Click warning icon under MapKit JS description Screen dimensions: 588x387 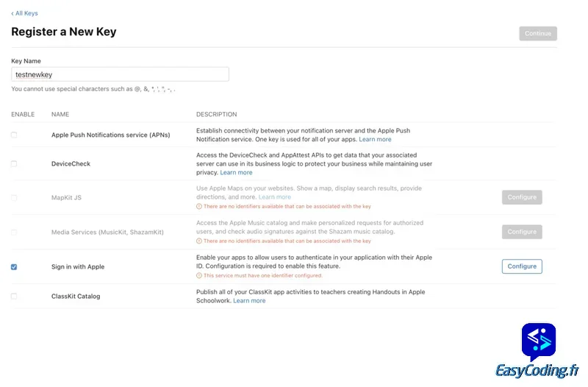(x=199, y=207)
